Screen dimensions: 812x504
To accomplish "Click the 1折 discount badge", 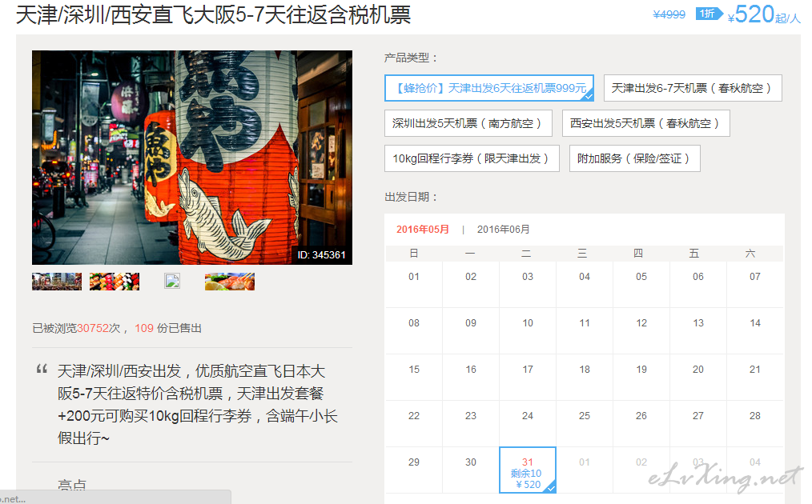I will coord(709,14).
